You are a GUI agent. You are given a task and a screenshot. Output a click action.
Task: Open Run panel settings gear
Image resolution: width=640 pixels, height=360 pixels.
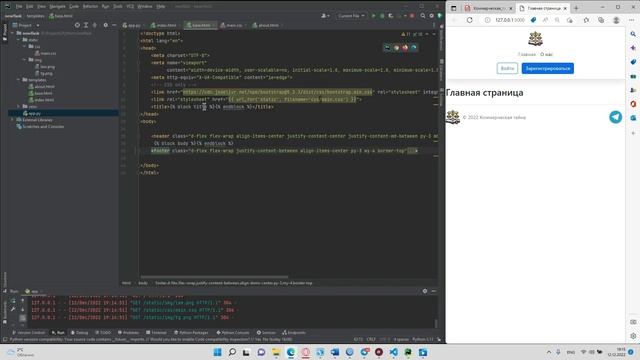pos(425,291)
